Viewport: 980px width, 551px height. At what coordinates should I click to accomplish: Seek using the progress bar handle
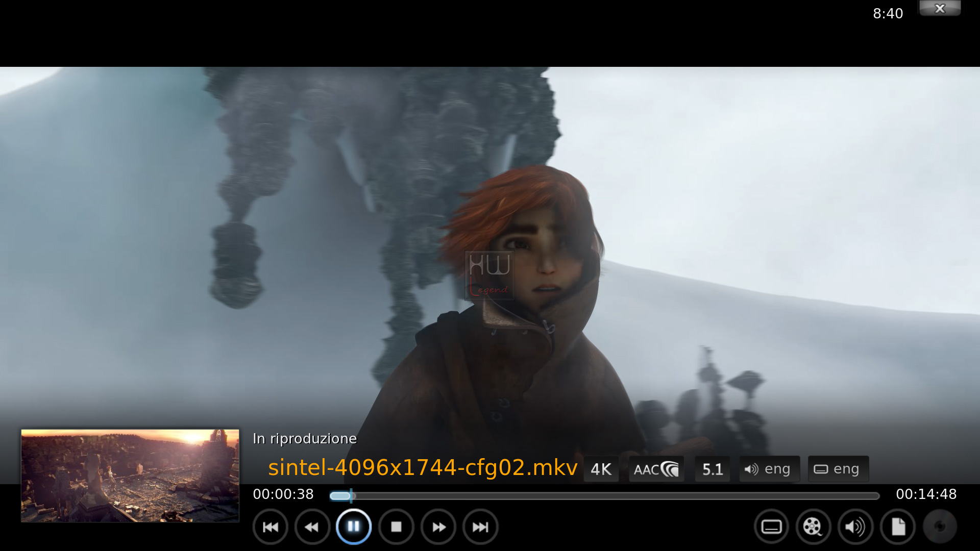pyautogui.click(x=351, y=495)
